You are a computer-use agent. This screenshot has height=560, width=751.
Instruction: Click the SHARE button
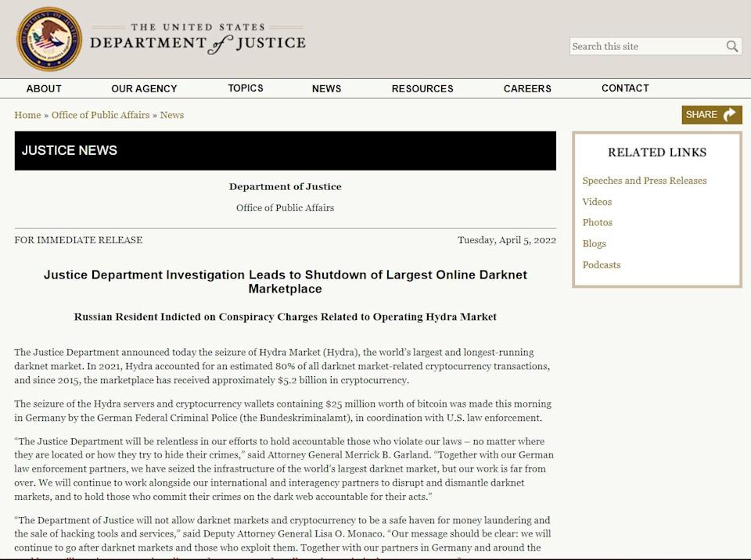pyautogui.click(x=712, y=114)
